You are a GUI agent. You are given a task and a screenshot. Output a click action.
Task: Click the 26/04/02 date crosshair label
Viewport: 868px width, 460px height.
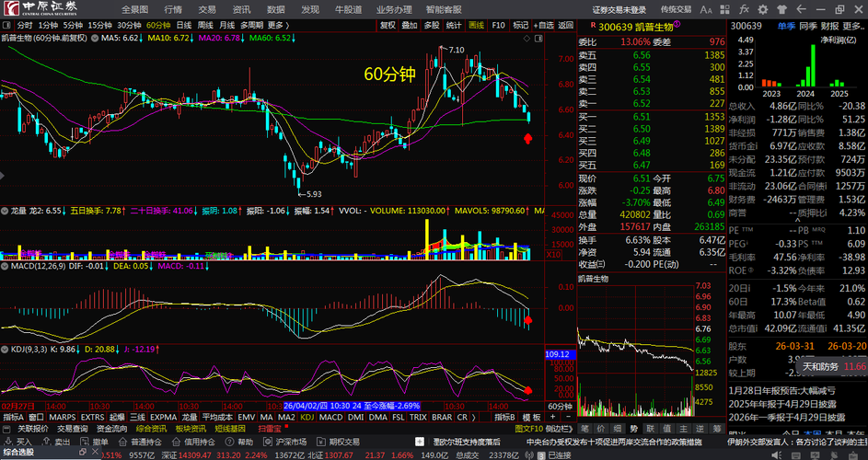click(351, 406)
